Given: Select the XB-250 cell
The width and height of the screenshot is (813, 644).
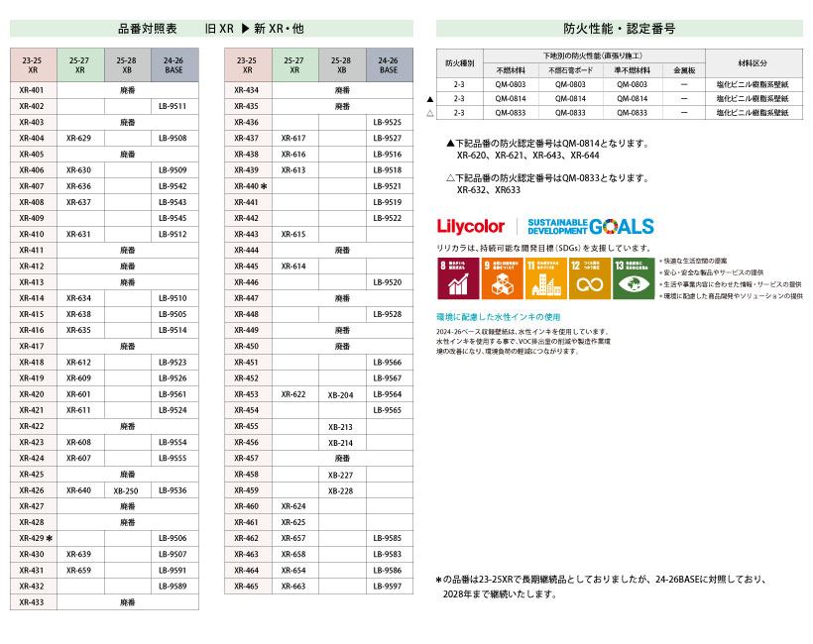Looking at the screenshot, I should coord(126,490).
